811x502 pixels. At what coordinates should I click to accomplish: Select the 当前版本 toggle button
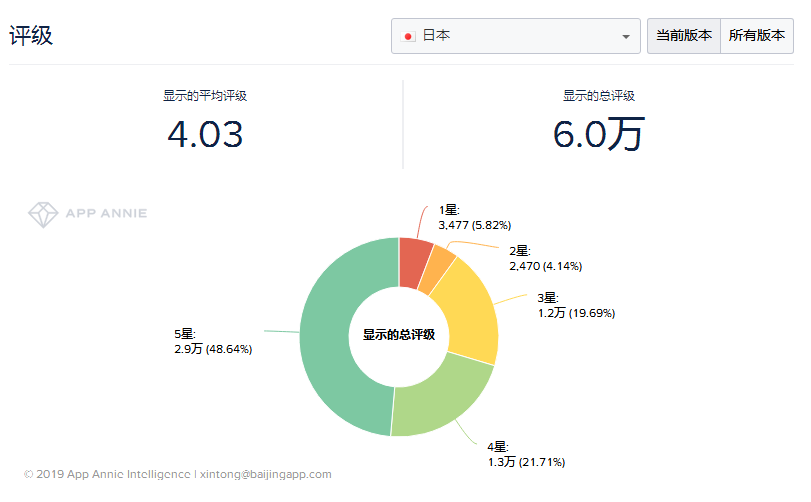click(683, 36)
